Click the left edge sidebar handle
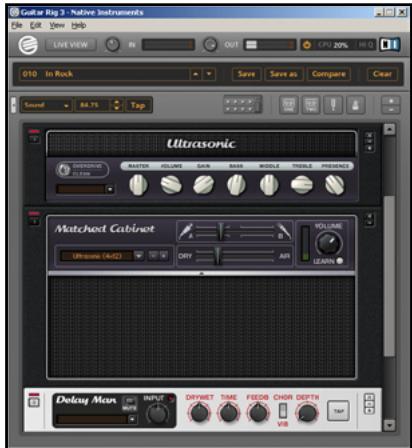The image size is (412, 448). pyautogui.click(x=13, y=105)
